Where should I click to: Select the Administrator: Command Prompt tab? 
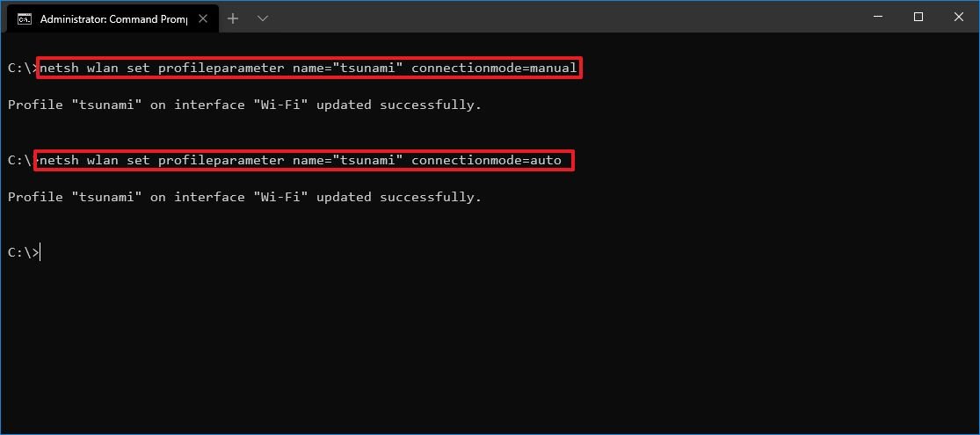(113, 18)
